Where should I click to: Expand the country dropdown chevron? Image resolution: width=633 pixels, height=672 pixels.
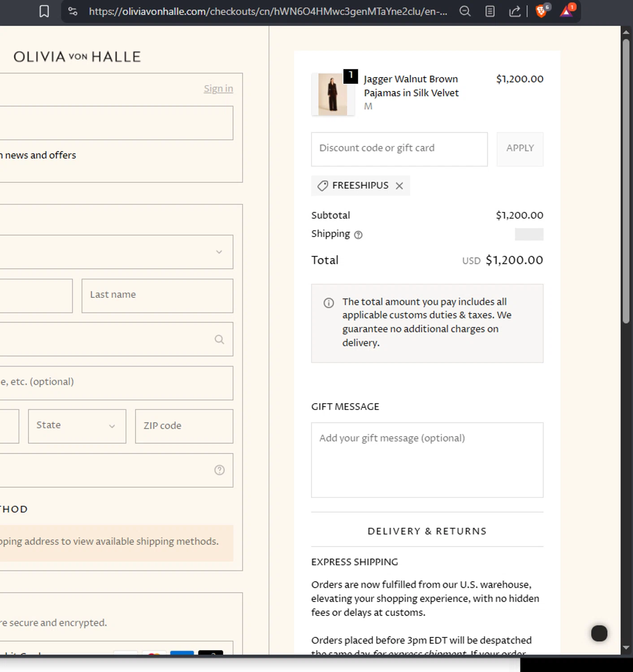point(219,252)
